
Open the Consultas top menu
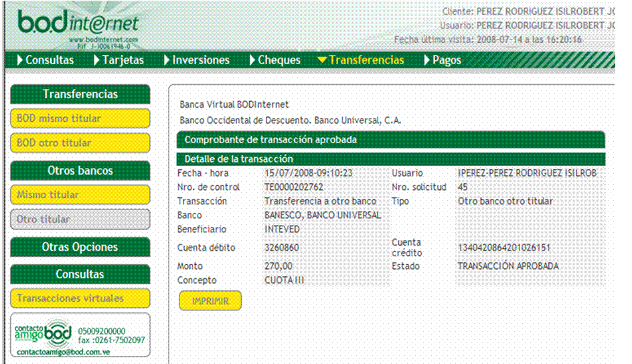click(50, 60)
